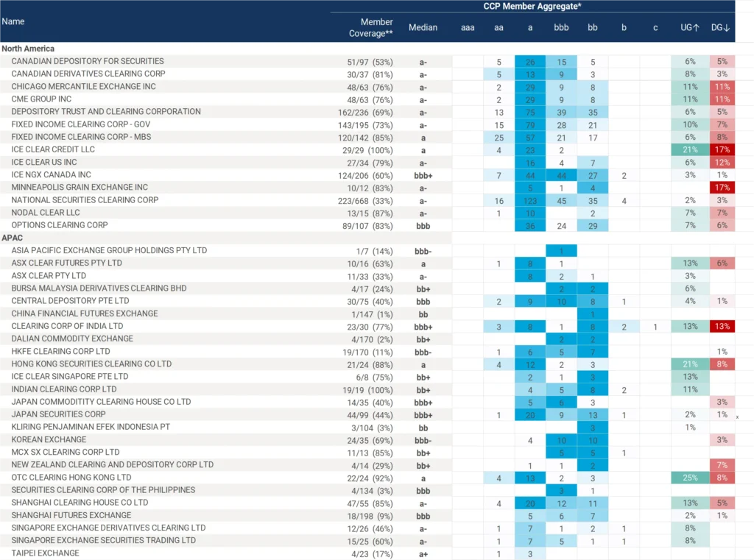Select the DG↓ column header
The height and width of the screenshot is (560, 754).
pos(720,27)
